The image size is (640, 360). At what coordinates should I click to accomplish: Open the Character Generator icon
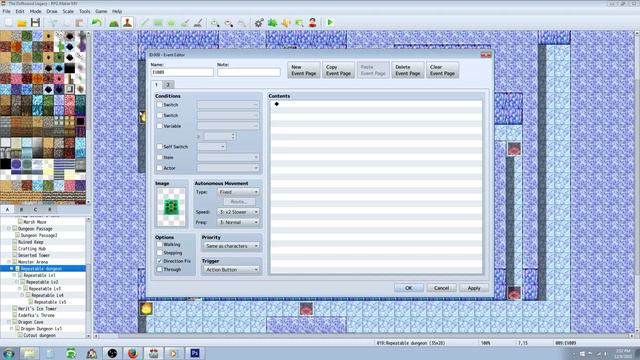pos(312,23)
